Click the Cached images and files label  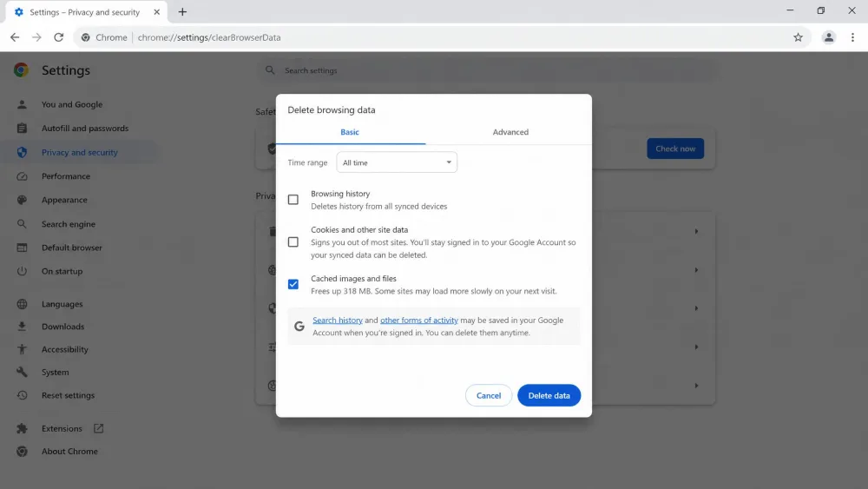coord(354,279)
